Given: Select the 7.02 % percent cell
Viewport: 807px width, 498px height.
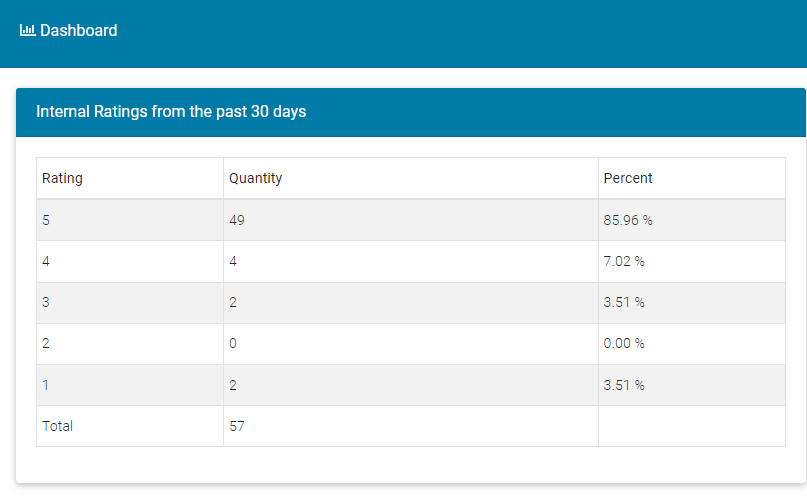Looking at the screenshot, I should [692, 261].
